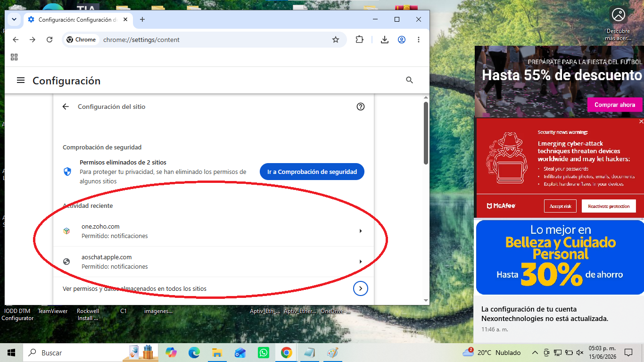644x362 pixels.
Task: Open File Explorer from the taskbar
Action: pos(217,353)
